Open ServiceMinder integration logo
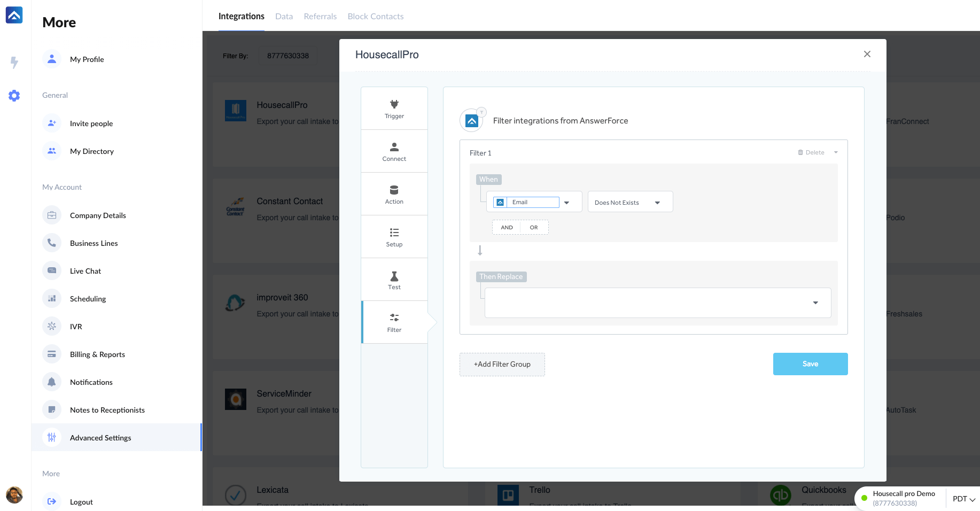 tap(235, 399)
